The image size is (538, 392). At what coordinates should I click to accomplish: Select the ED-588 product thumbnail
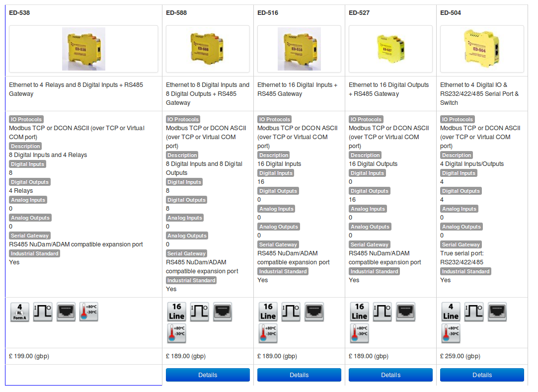coord(208,49)
